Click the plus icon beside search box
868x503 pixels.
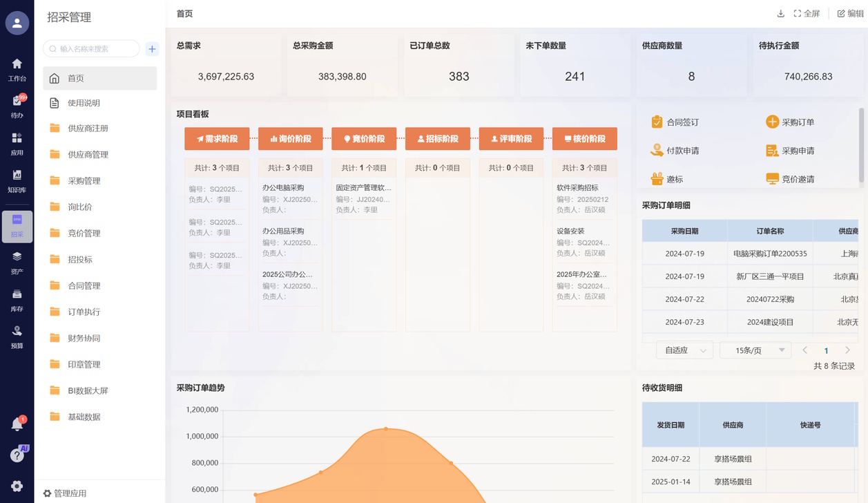pyautogui.click(x=152, y=49)
